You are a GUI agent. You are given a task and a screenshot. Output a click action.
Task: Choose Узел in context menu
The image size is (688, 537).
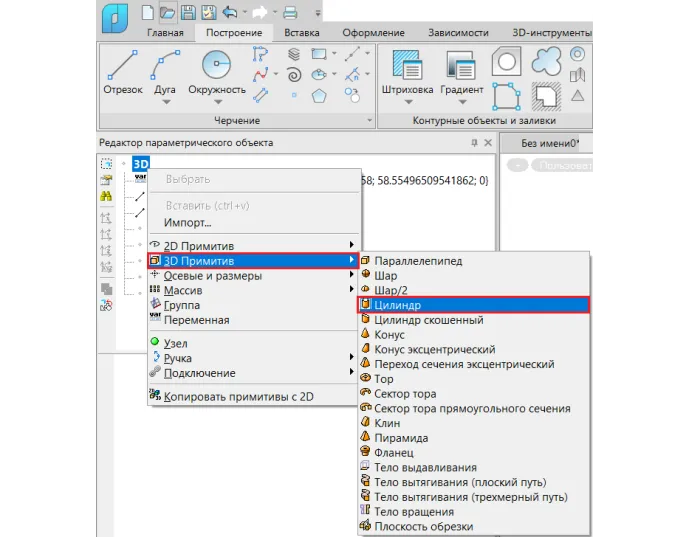point(253,343)
